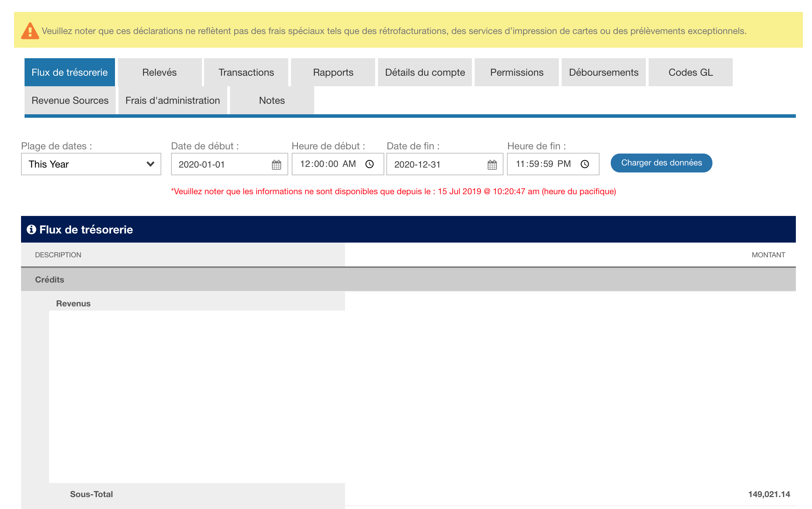
Task: Click the This Year dropdown chevron
Action: click(x=150, y=164)
